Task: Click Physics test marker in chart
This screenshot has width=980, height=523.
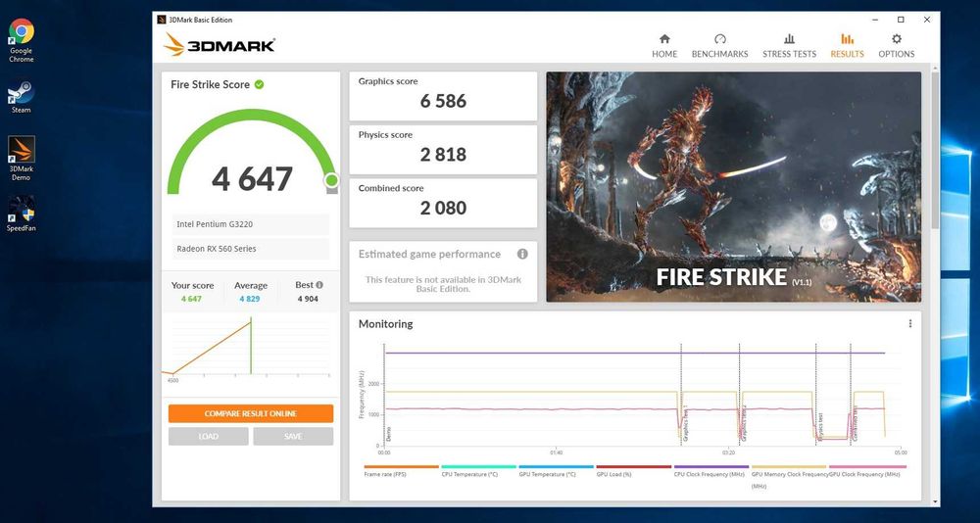Action: (820, 427)
